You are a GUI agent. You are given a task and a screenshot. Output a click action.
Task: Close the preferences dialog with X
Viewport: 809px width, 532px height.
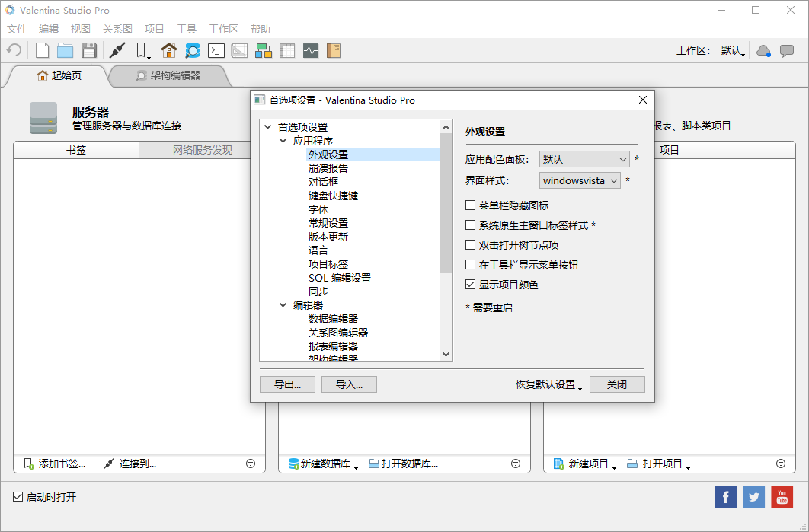click(643, 100)
